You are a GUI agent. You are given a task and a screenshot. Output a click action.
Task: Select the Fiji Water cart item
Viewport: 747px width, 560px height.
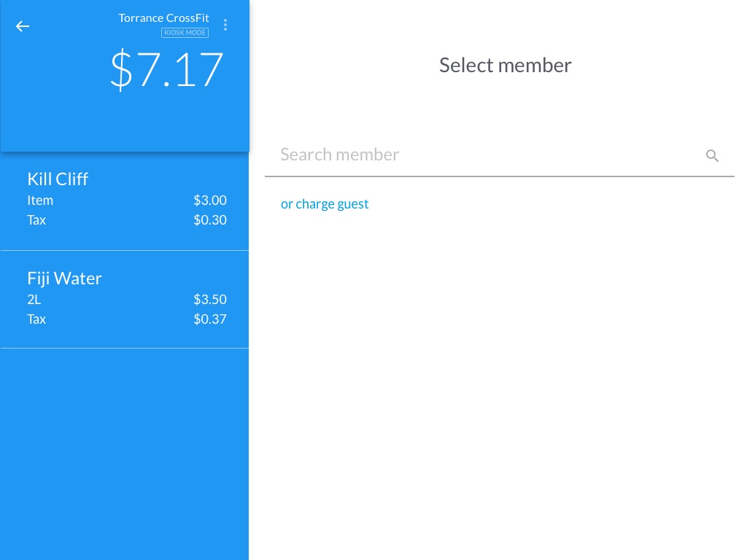coord(64,279)
